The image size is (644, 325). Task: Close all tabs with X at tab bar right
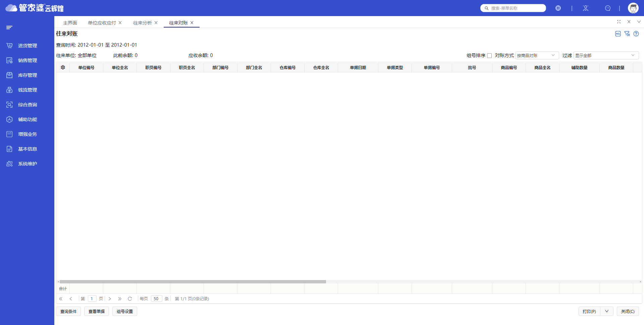click(x=629, y=22)
